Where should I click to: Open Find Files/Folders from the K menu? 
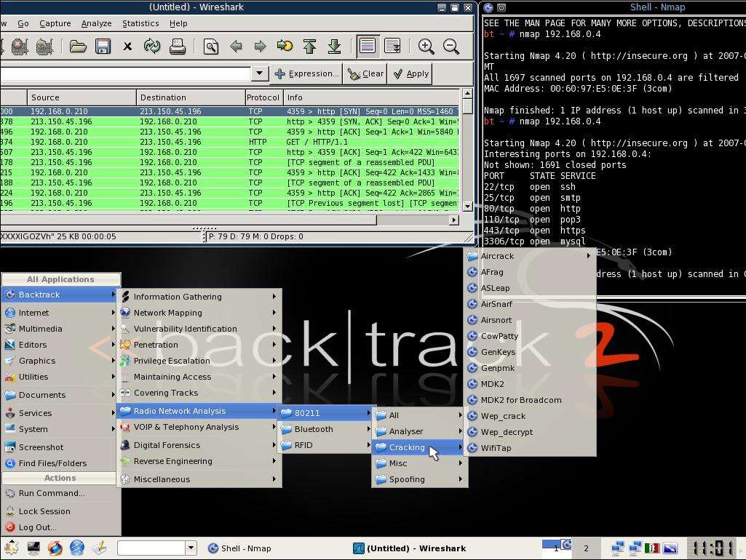click(61, 463)
